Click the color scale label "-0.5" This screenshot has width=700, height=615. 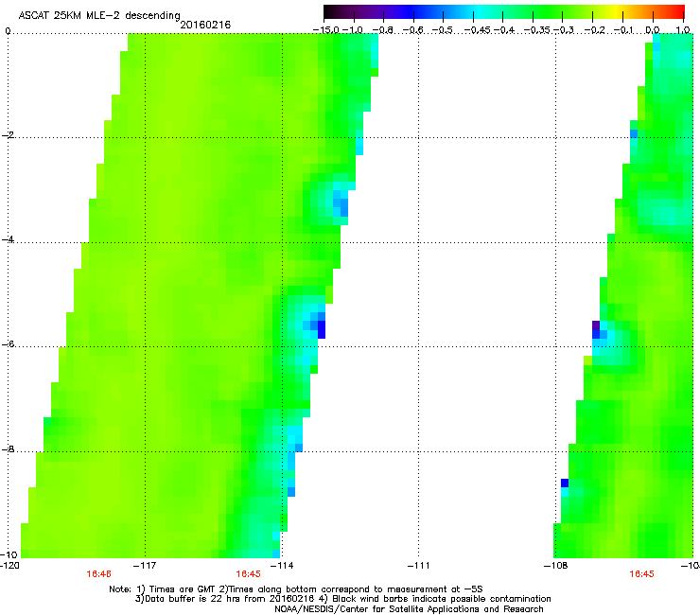pos(443,30)
